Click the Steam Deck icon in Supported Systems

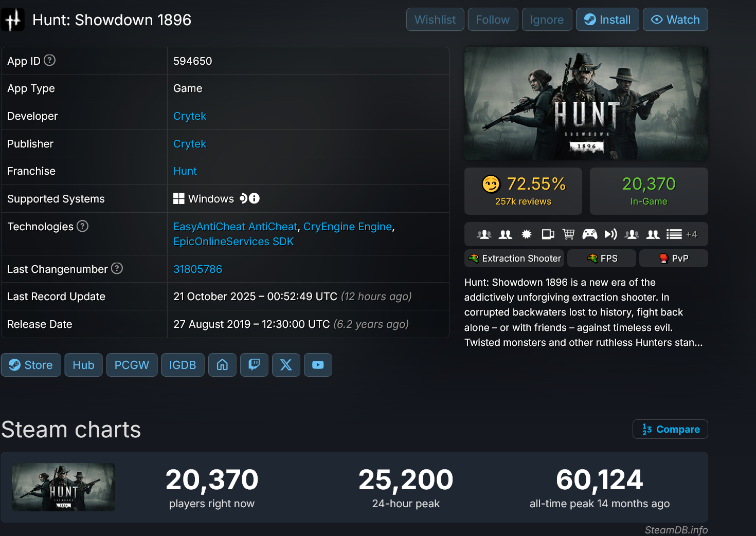coord(244,198)
